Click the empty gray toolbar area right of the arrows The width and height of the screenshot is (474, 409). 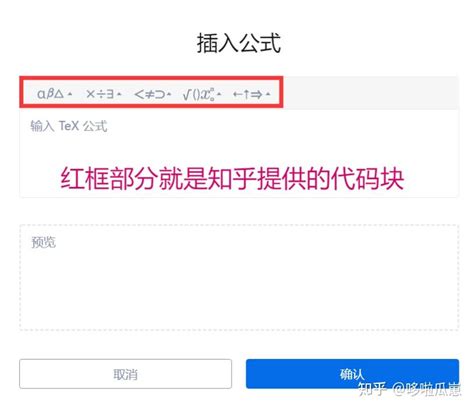tap(371, 93)
